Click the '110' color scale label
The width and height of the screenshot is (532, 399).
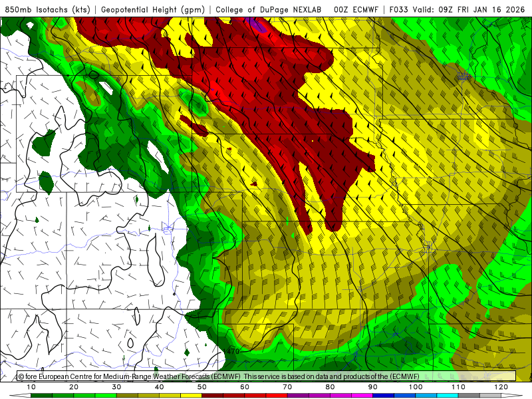pyautogui.click(x=458, y=387)
